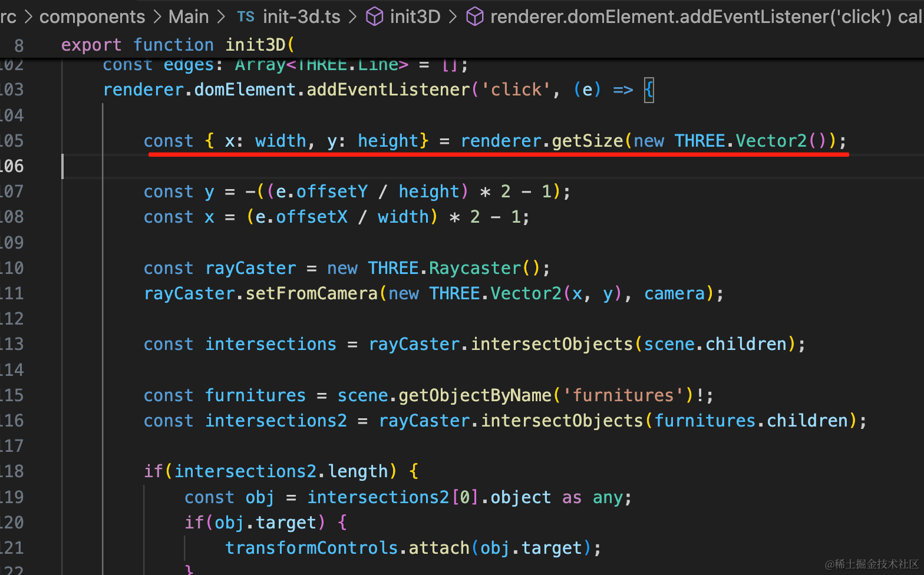The width and height of the screenshot is (924, 575).
Task: Click 'length' in the if condition
Action: (x=358, y=471)
